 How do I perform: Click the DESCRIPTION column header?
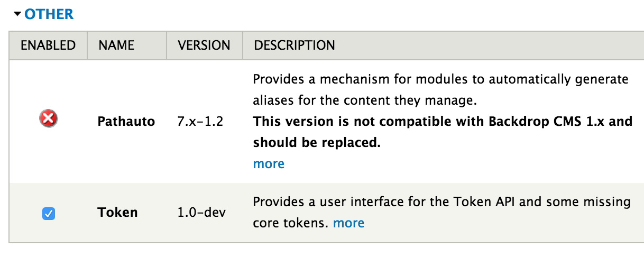click(x=295, y=45)
